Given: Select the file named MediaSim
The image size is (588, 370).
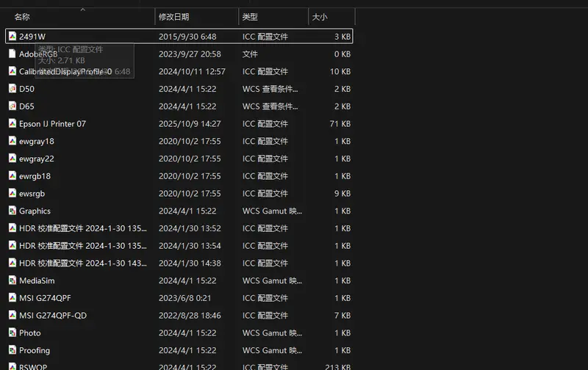Looking at the screenshot, I should (37, 280).
